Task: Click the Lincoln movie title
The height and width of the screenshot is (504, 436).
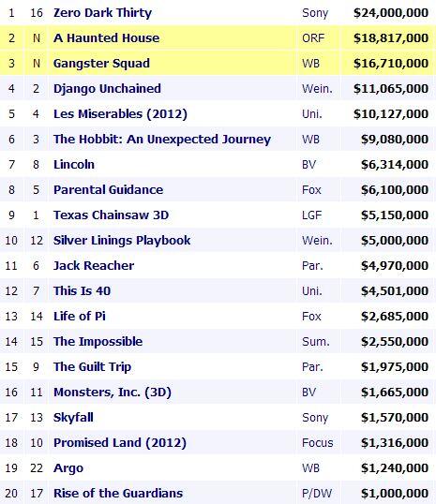Action: pos(74,164)
